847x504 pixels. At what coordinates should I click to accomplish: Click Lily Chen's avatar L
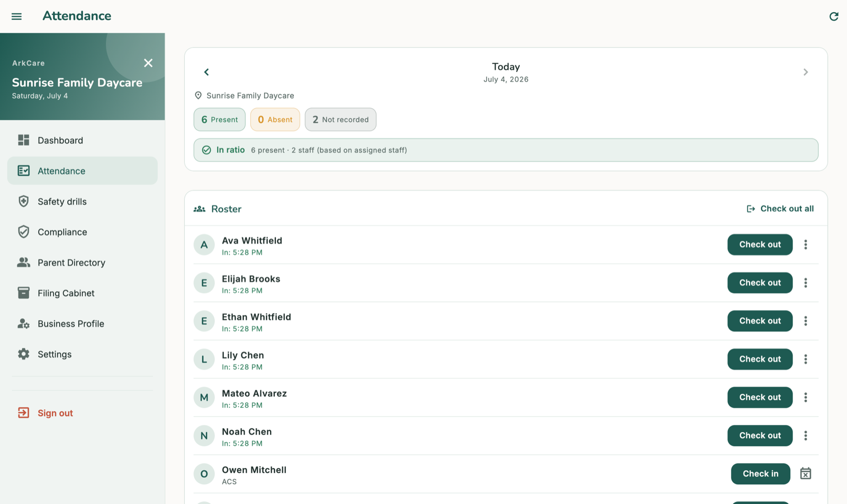click(x=204, y=359)
